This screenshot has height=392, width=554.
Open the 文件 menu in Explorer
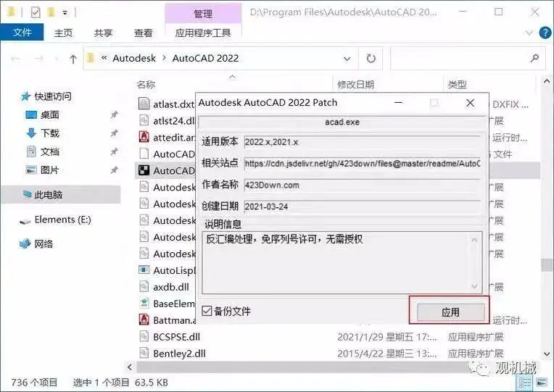[x=22, y=33]
